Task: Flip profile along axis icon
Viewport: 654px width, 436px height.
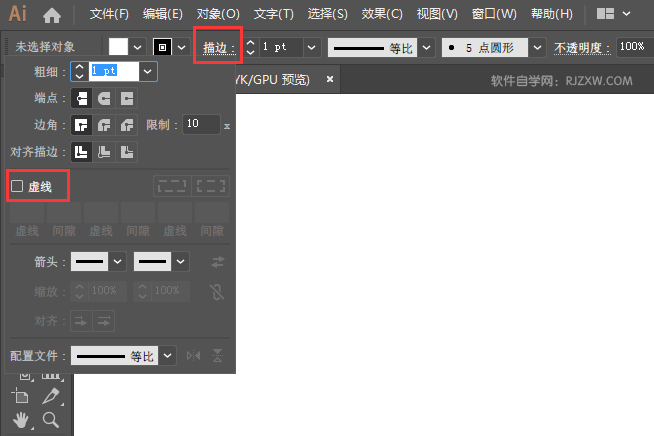Action: pos(194,356)
